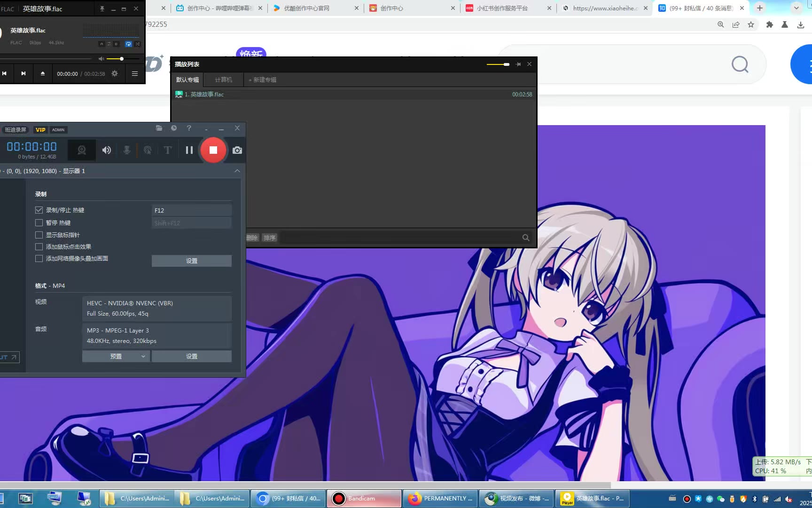The width and height of the screenshot is (812, 508).
Task: Toggle Bandicam text overlay T icon
Action: point(168,150)
